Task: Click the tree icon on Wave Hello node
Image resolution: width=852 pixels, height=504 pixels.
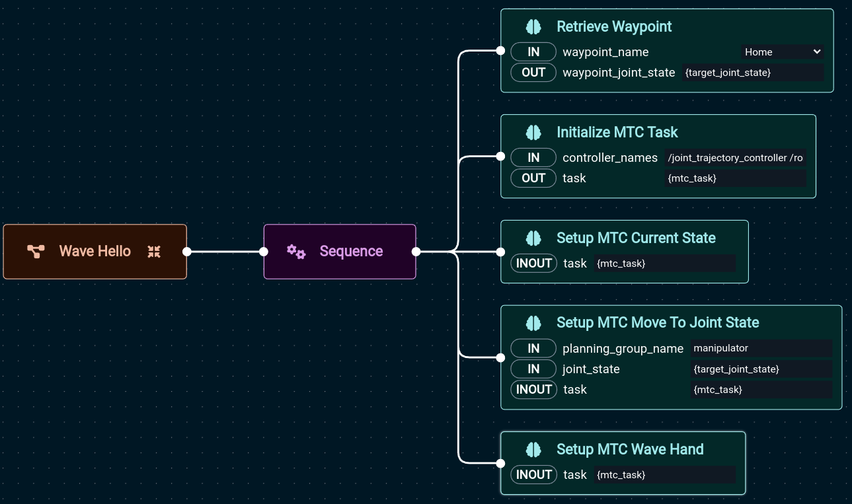Action: [x=36, y=252]
